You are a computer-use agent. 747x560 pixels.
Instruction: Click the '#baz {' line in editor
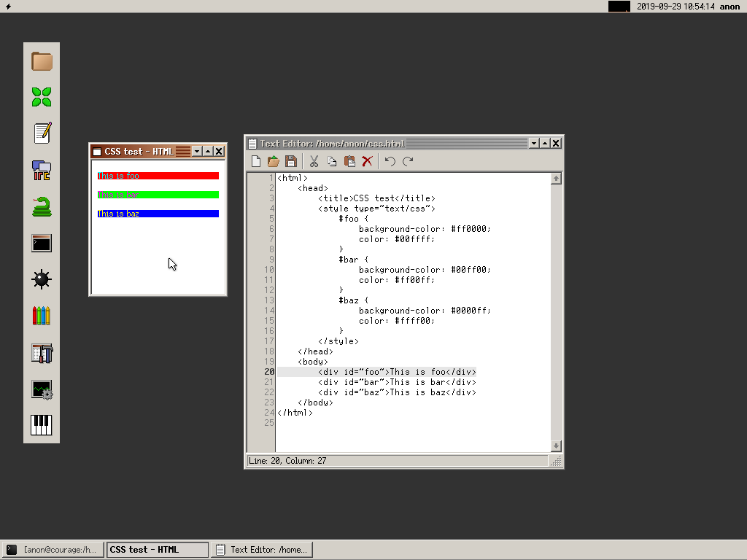coord(354,301)
